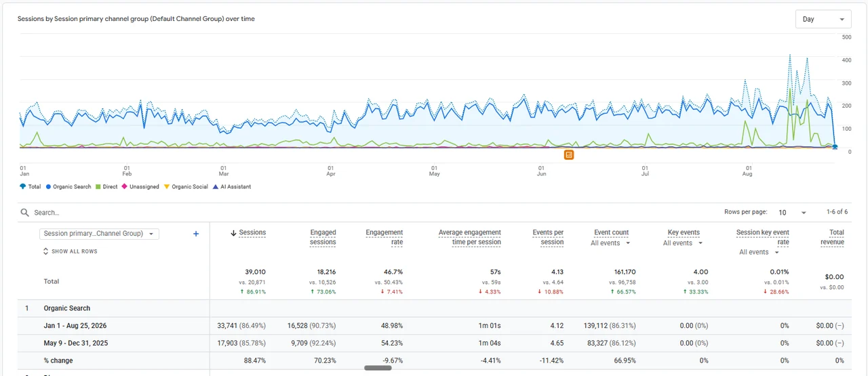Sort by Session key event rate column

point(763,237)
